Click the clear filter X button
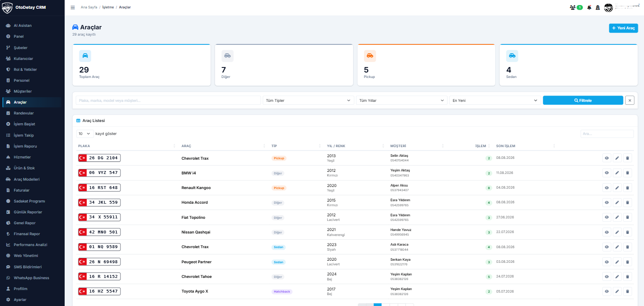This screenshot has height=306, width=644. [629, 100]
